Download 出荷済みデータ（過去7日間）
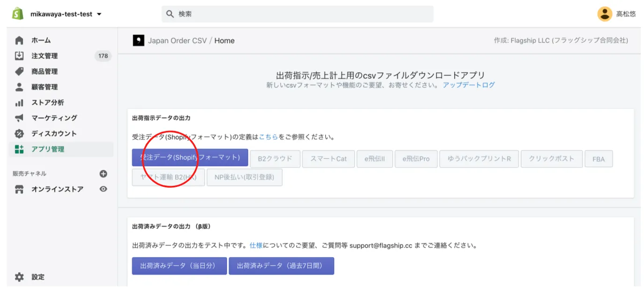Image resolution: width=644 pixels, height=292 pixels. [x=281, y=266]
